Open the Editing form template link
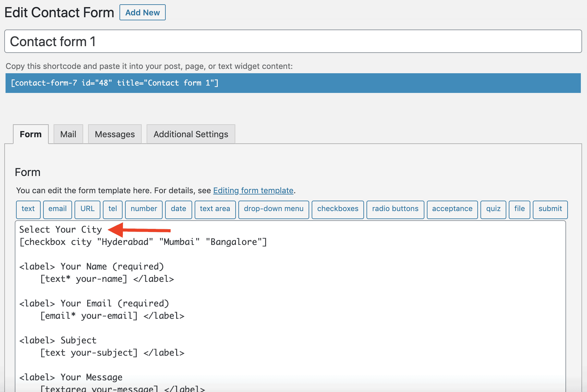 pos(253,190)
